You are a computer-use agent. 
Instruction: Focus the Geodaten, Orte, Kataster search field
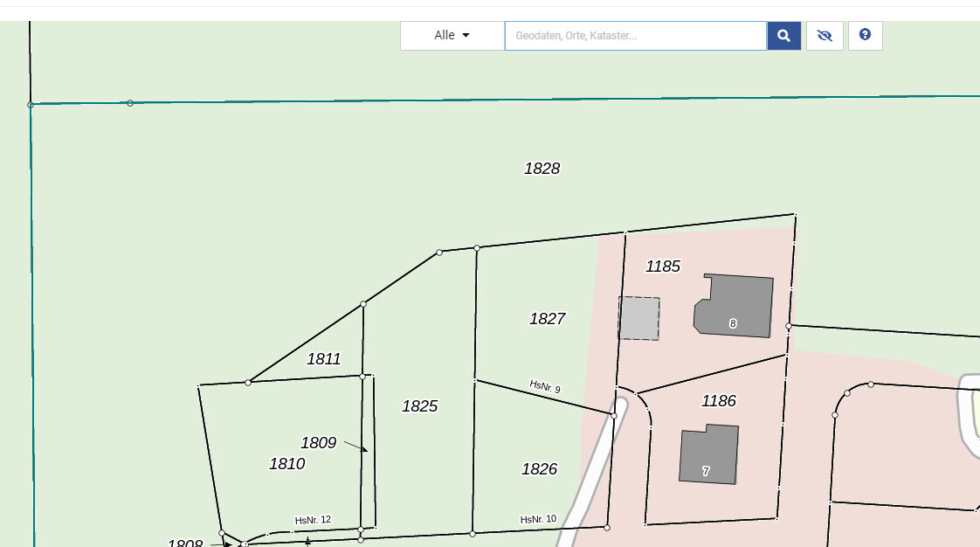pos(635,36)
